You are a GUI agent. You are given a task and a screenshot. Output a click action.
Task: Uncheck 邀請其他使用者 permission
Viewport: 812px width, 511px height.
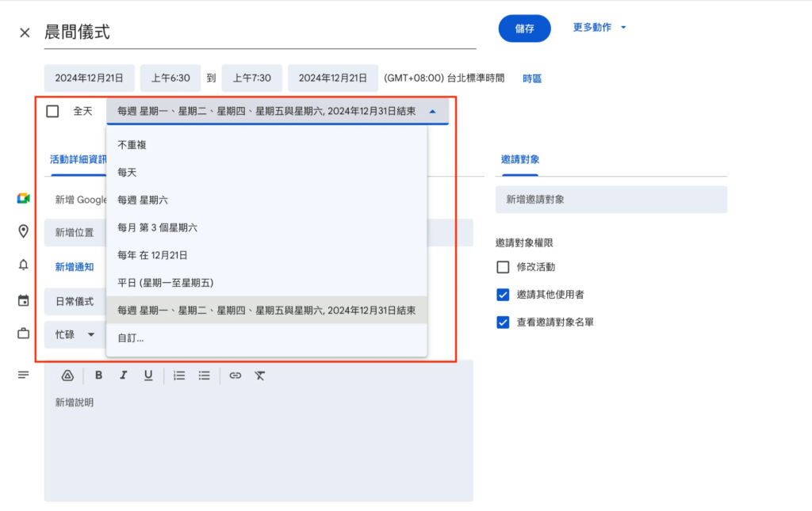click(x=502, y=295)
